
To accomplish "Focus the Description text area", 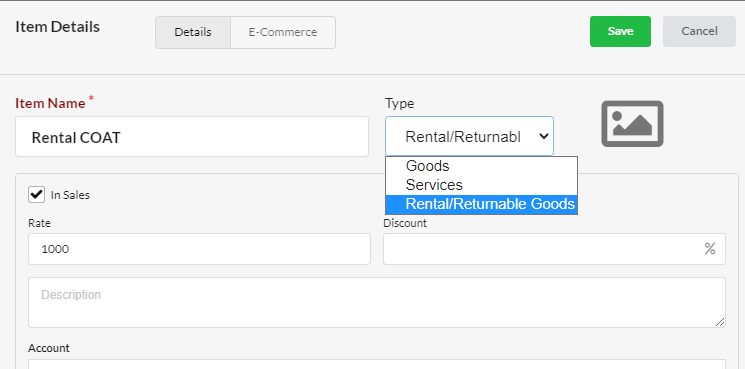I will [x=377, y=303].
